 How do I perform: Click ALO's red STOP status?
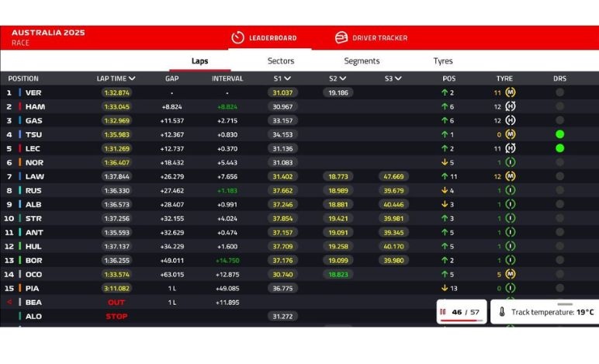click(116, 316)
